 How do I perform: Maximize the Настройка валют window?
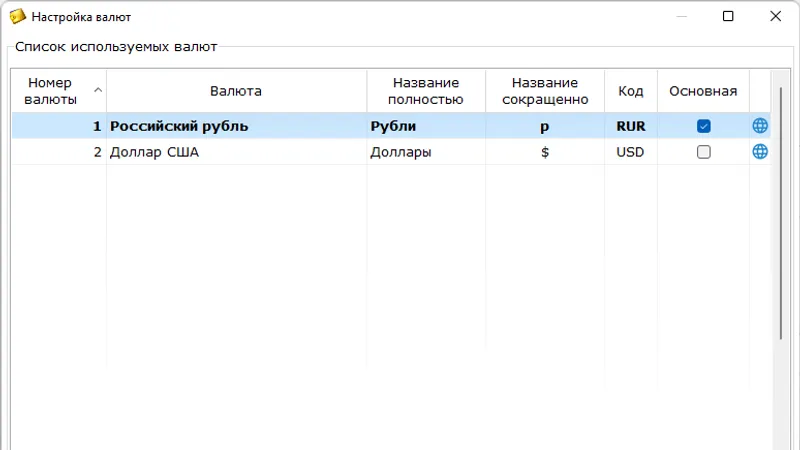(728, 17)
